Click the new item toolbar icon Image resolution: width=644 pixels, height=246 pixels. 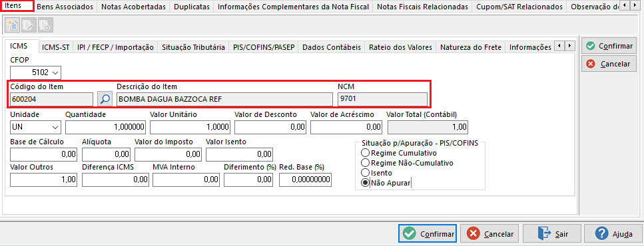[13, 25]
